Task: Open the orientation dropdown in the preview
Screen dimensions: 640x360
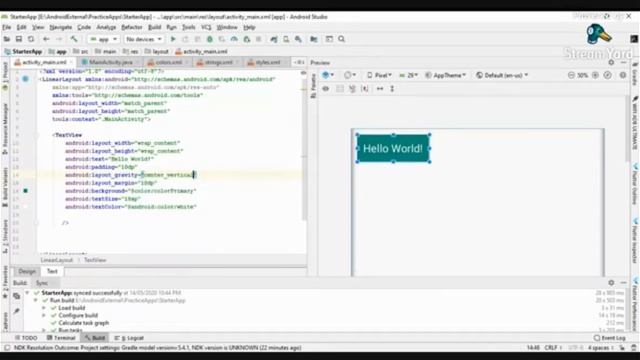Action: tap(350, 76)
